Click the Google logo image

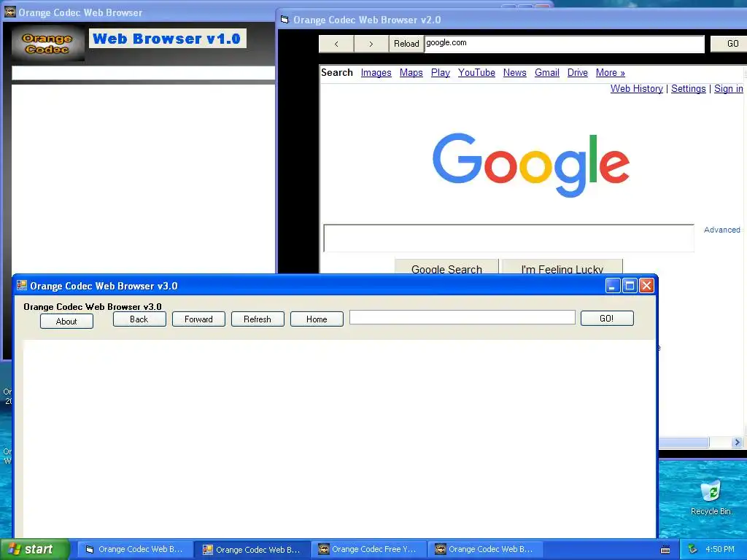pyautogui.click(x=531, y=165)
